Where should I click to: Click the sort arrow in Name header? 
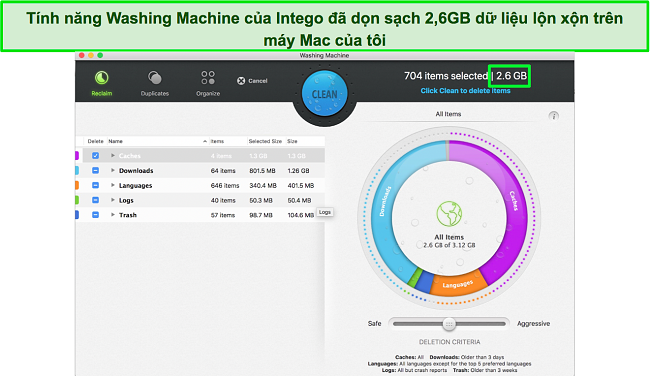click(x=205, y=141)
